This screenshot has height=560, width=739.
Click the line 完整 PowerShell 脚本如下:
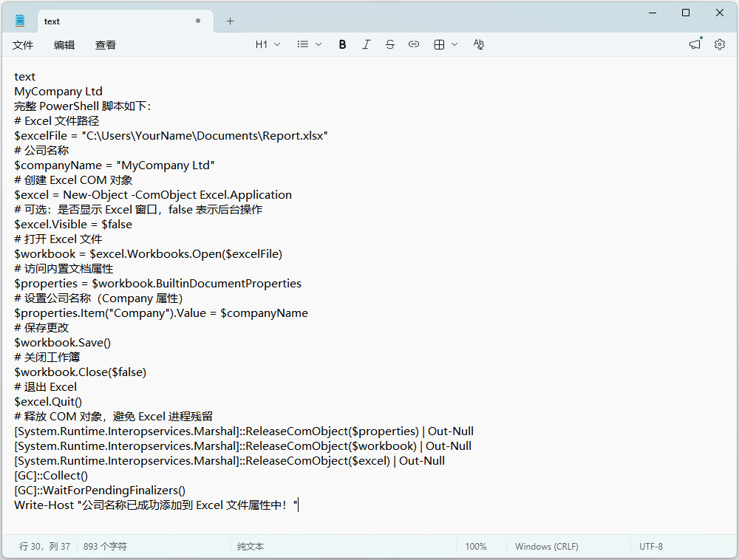coord(83,106)
